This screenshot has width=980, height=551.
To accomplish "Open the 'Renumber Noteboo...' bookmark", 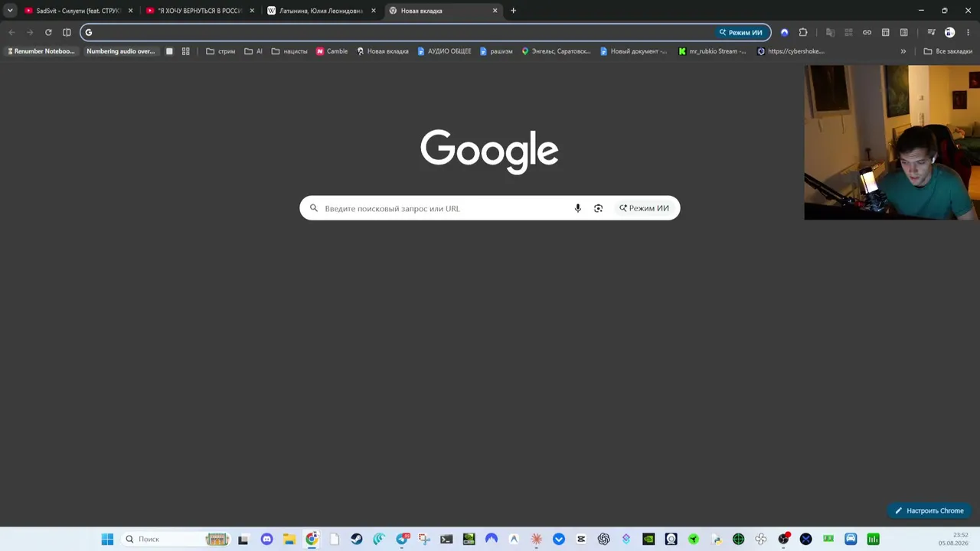I will pos(41,51).
